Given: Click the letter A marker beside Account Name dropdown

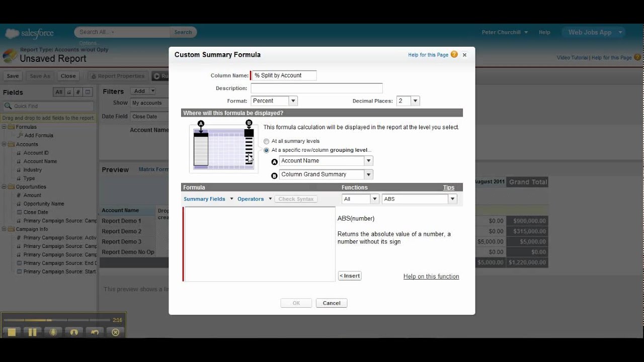Looking at the screenshot, I should (x=274, y=162).
